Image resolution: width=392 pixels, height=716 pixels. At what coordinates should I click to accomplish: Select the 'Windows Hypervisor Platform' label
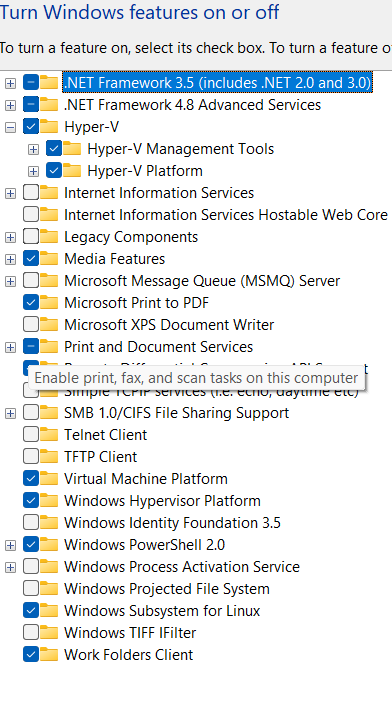(x=162, y=501)
